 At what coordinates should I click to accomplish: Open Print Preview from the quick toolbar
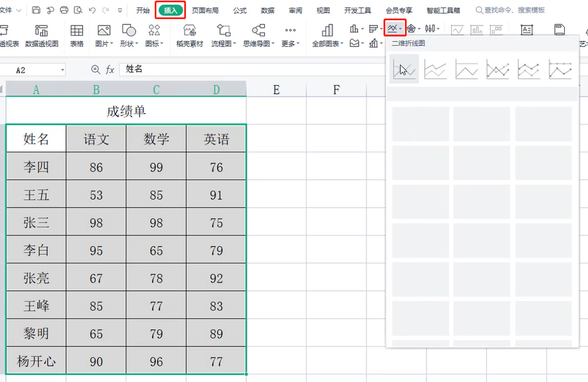coord(77,10)
